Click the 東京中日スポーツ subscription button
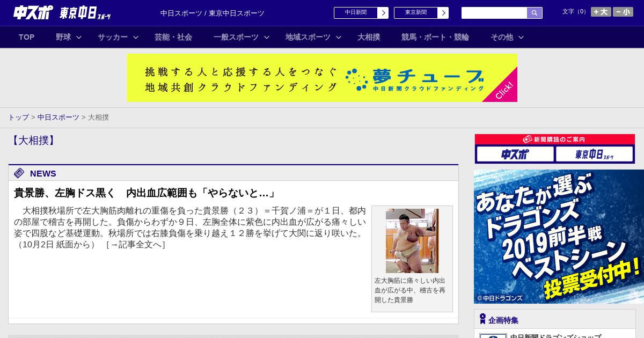The image size is (644, 338). tap(594, 154)
